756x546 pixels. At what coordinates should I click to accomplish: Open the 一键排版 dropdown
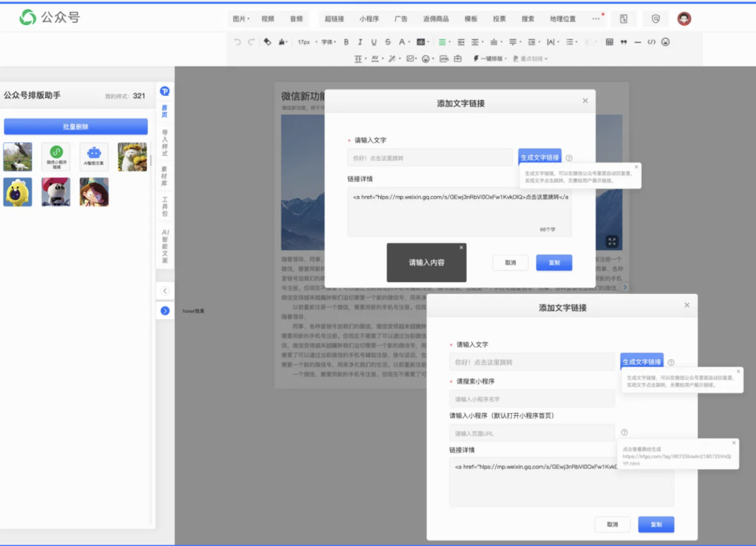click(491, 59)
